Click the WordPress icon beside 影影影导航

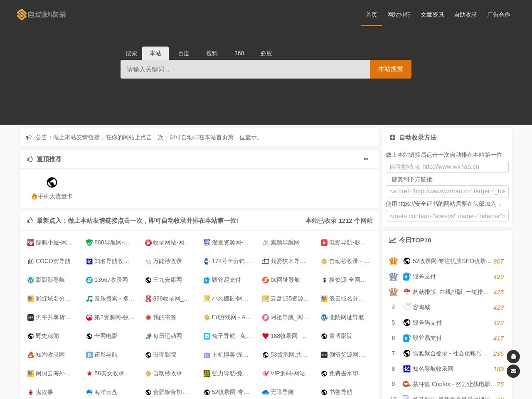click(x=31, y=280)
